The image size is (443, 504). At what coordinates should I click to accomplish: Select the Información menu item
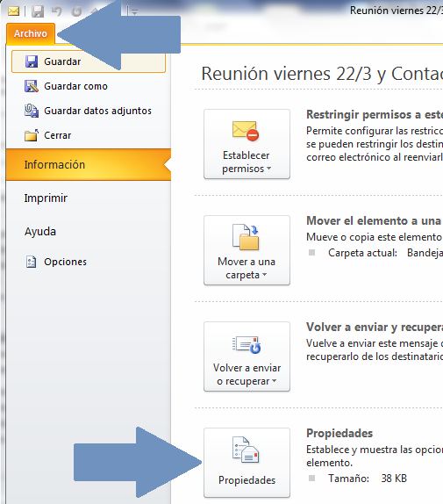pyautogui.click(x=89, y=164)
